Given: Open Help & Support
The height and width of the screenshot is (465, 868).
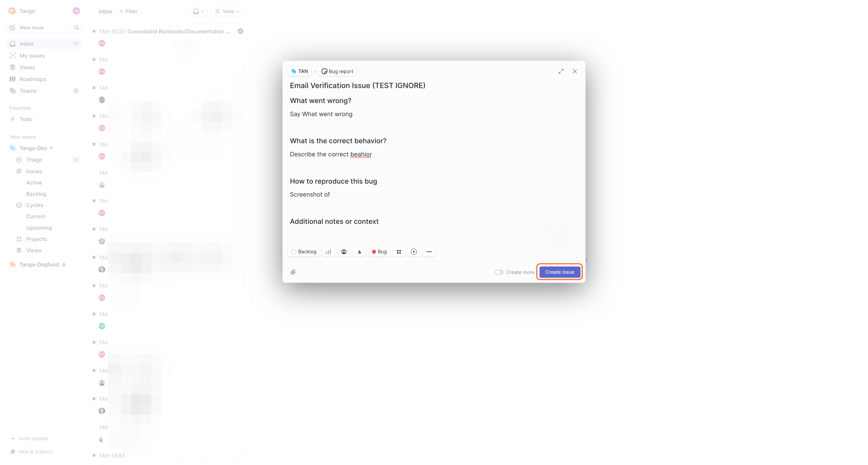Looking at the screenshot, I should tap(32, 451).
